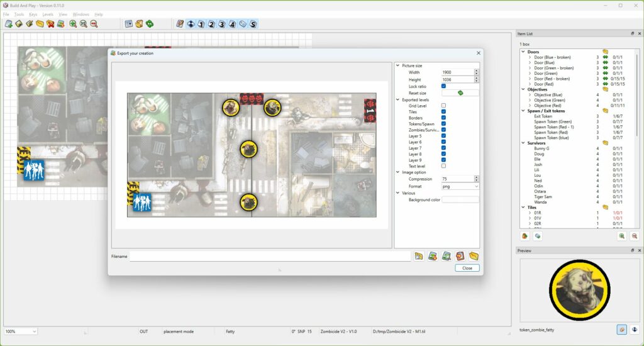Click the green Reset size button
The width and height of the screenshot is (644, 346).
click(460, 93)
